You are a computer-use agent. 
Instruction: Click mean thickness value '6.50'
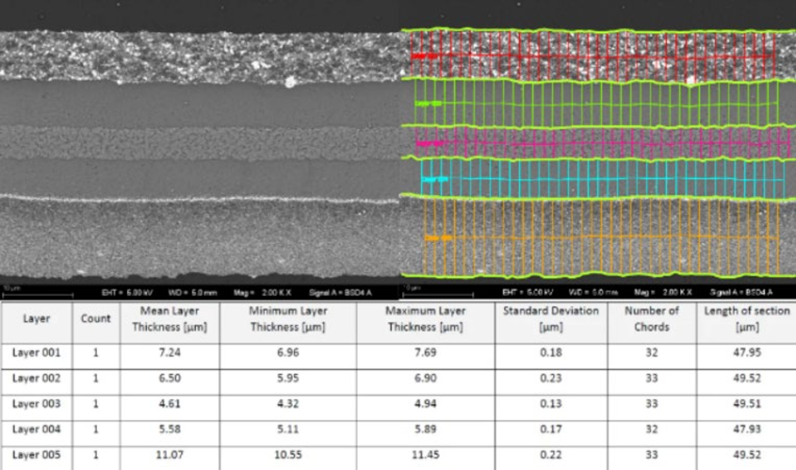coord(170,378)
